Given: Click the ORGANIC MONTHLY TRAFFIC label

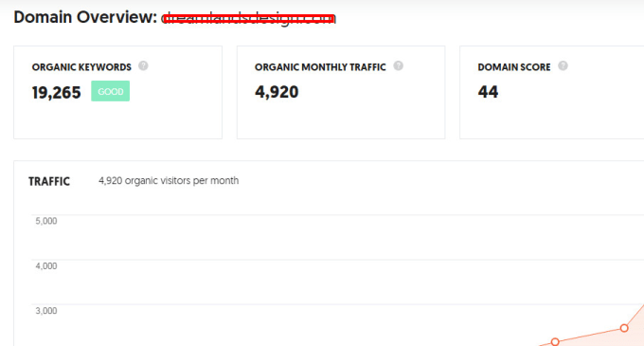Looking at the screenshot, I should coord(320,67).
